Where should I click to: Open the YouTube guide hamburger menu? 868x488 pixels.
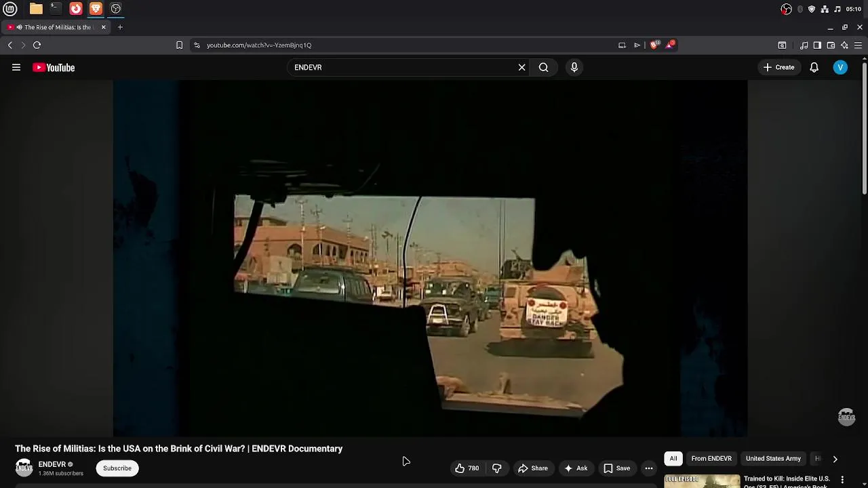click(x=16, y=67)
